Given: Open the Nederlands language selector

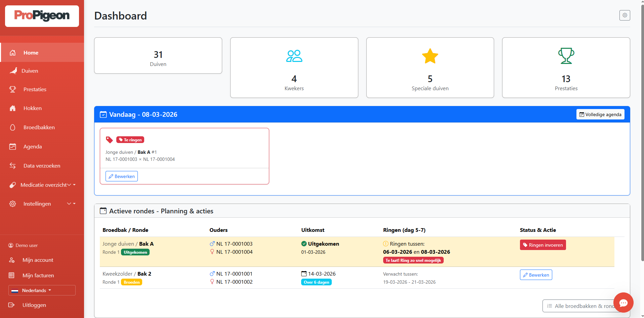Looking at the screenshot, I should tap(42, 290).
